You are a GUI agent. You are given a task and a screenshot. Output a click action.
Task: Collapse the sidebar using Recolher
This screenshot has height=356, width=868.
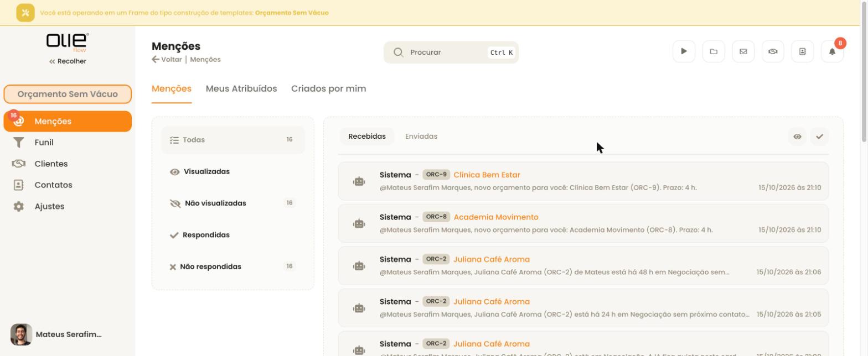[x=68, y=61]
